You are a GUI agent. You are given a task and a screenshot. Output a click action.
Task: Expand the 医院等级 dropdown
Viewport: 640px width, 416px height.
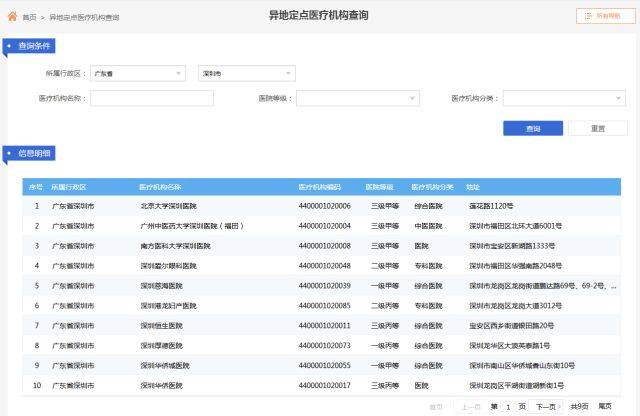tap(357, 99)
